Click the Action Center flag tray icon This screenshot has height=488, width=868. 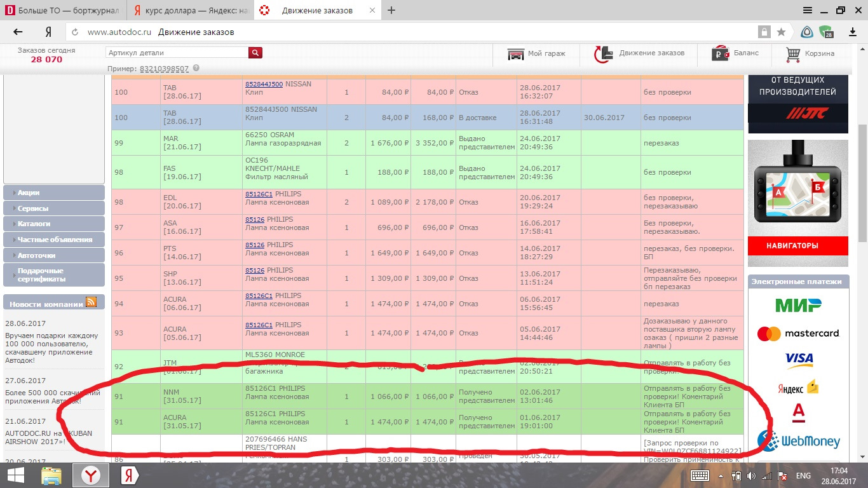(782, 475)
